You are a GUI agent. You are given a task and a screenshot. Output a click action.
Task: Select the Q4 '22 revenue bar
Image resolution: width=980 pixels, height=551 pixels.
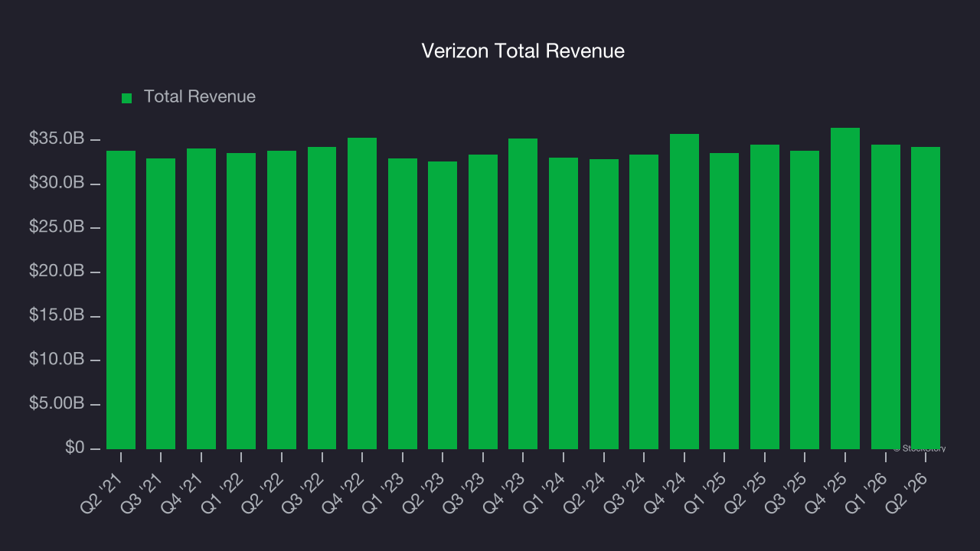[362, 293]
